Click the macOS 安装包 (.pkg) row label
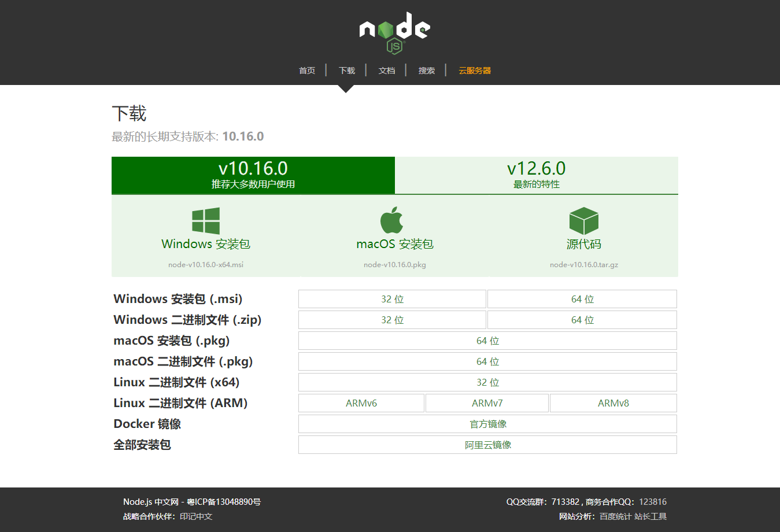 click(x=172, y=341)
